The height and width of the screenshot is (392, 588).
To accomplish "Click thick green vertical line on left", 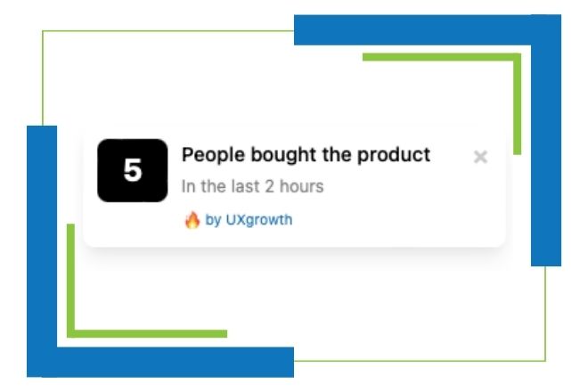I will (x=70, y=281).
